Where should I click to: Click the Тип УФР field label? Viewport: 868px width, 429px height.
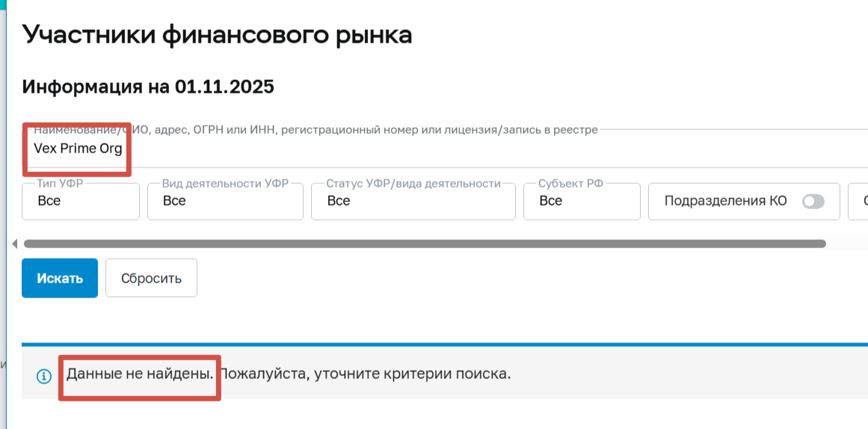point(60,183)
